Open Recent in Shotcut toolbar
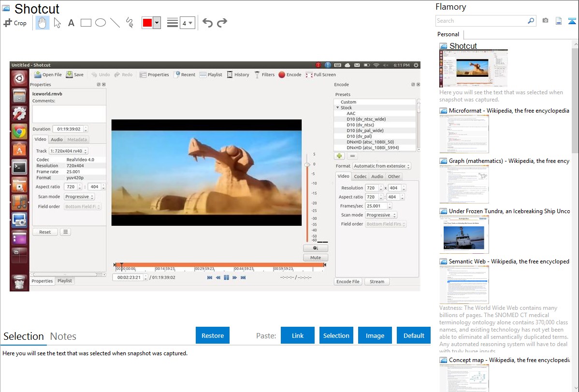 point(185,74)
